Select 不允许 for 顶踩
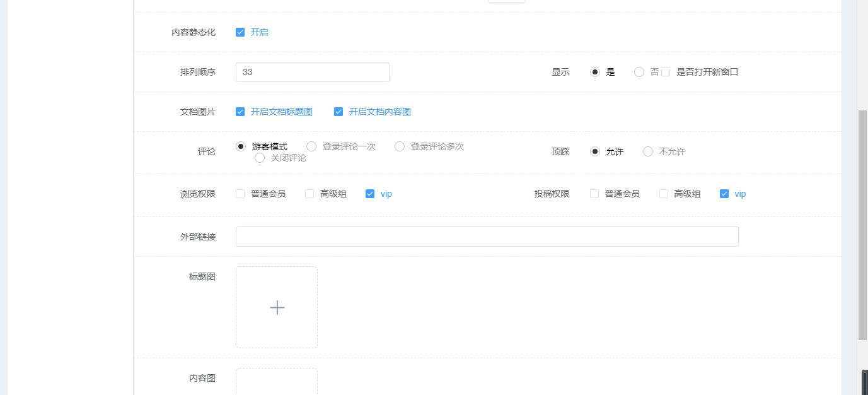Image resolution: width=868 pixels, height=395 pixels. coord(648,151)
